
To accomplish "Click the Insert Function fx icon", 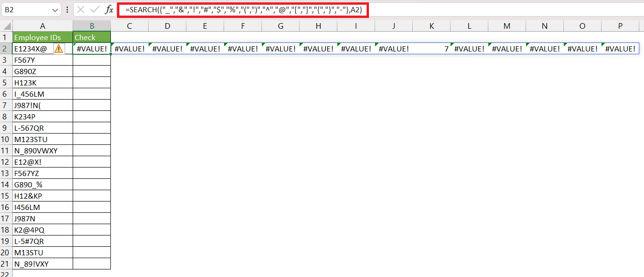I will pos(109,9).
